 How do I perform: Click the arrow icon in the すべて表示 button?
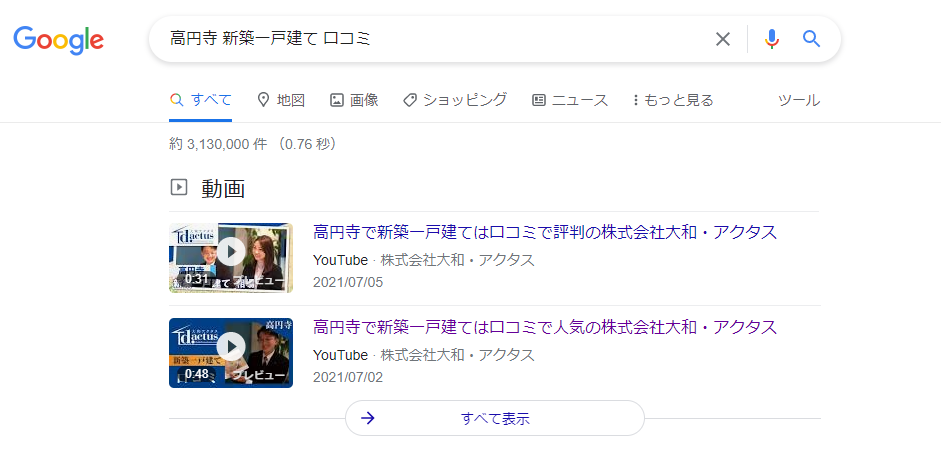368,418
